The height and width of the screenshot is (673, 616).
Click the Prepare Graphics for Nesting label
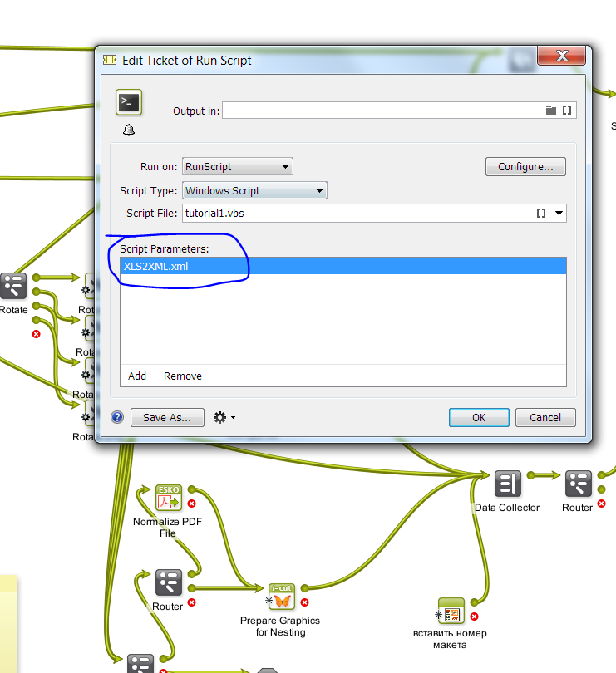click(280, 626)
